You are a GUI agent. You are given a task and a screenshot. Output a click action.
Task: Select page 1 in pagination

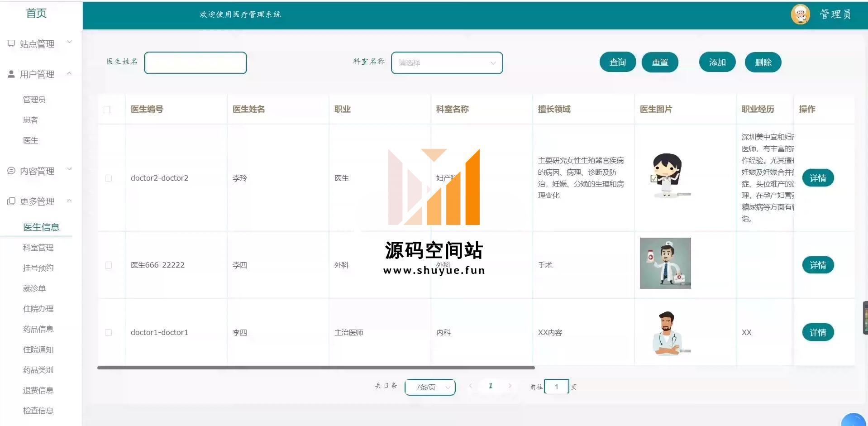point(491,386)
